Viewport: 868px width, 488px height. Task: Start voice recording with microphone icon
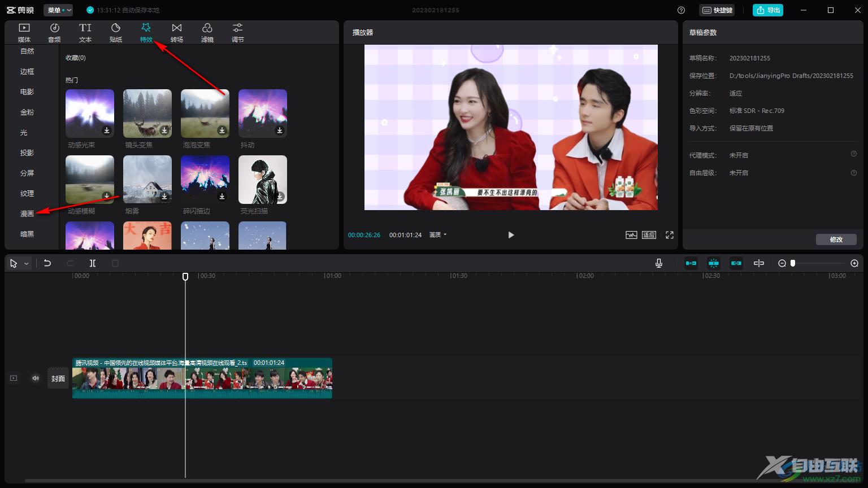659,263
